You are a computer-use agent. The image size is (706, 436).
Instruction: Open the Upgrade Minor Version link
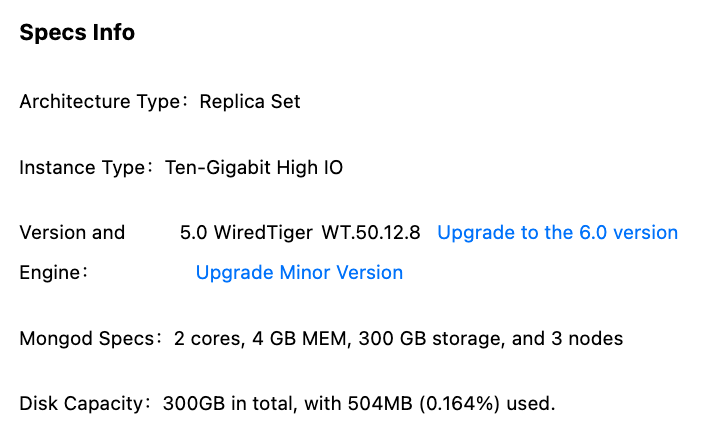(299, 273)
